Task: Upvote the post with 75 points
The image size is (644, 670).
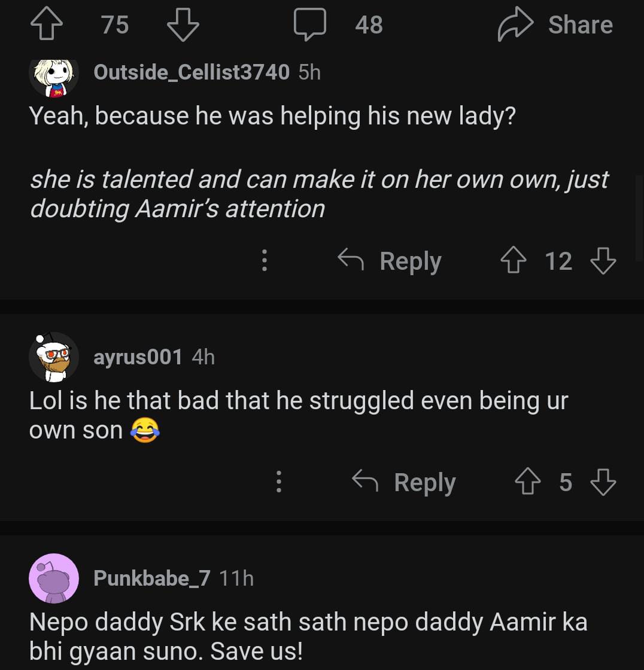Action: 45,25
